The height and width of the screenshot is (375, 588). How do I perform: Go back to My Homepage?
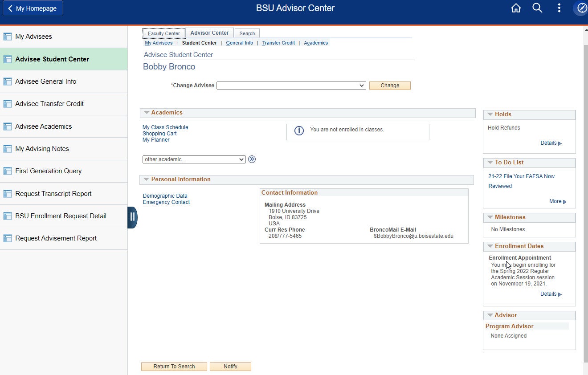[33, 8]
